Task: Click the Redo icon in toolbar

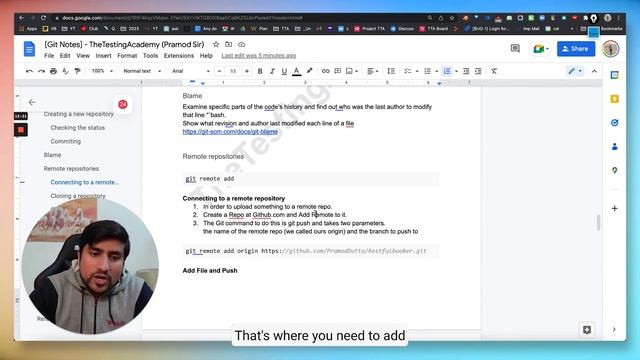Action: click(x=41, y=71)
